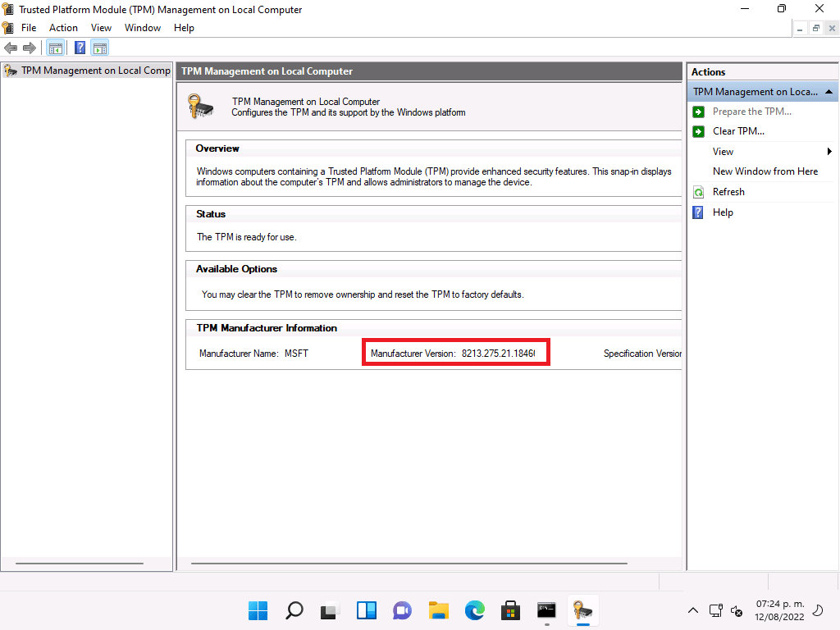This screenshot has width=840, height=630.
Task: Show hidden system tray icons chevron
Action: pyautogui.click(x=693, y=610)
